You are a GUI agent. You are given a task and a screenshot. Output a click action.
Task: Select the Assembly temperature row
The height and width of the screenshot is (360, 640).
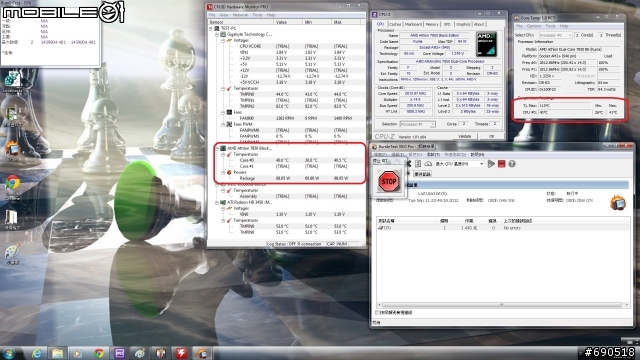pos(287,196)
